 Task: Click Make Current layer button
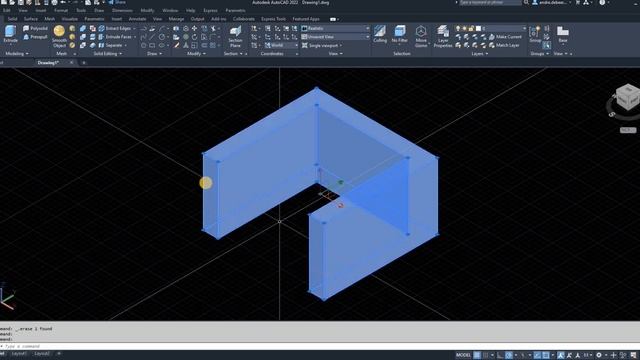[x=505, y=37]
